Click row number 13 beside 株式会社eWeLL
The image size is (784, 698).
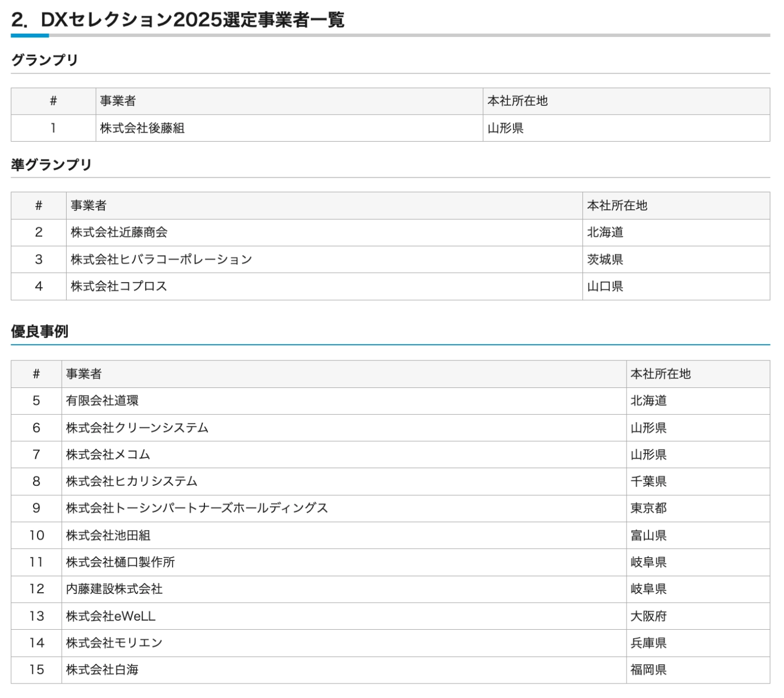[x=36, y=616]
